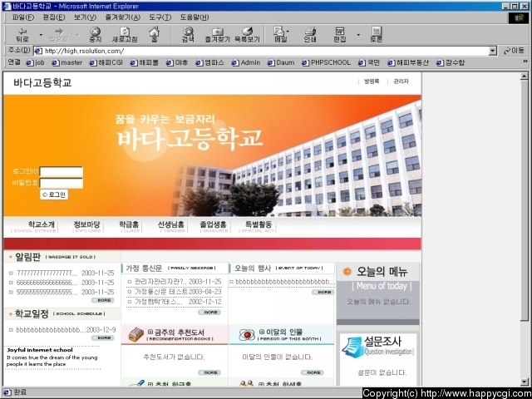
Task: Open the Mail (메일) toolbar icon
Action: 280,35
